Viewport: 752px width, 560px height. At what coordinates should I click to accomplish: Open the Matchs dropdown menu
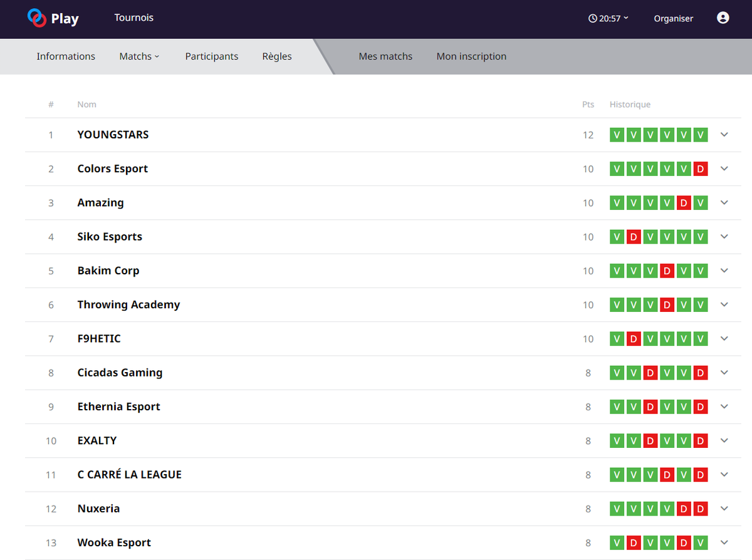(x=139, y=56)
